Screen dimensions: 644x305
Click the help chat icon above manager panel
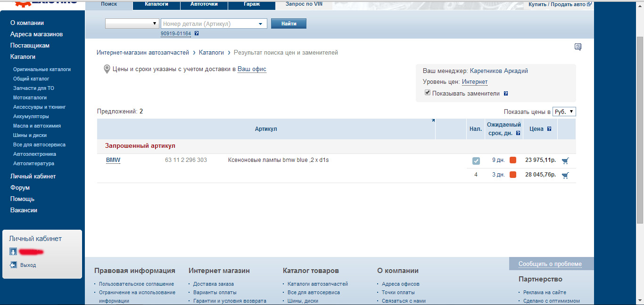point(578,47)
